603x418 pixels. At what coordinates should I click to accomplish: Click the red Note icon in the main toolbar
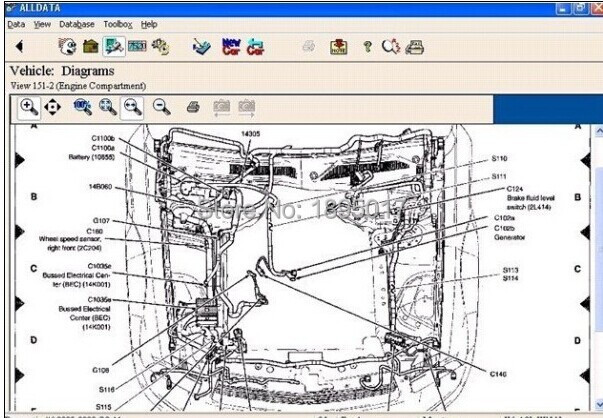pos(339,46)
